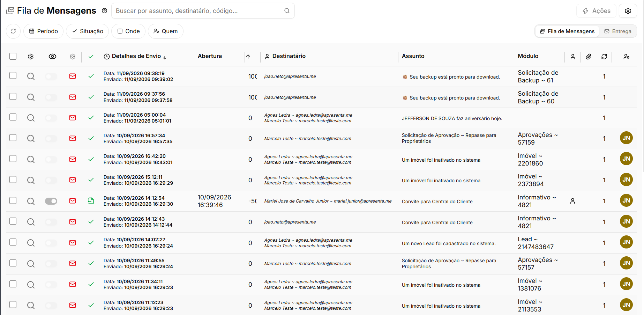Click the Assunto column header
Viewport: 644px width, 315px height.
pos(413,56)
